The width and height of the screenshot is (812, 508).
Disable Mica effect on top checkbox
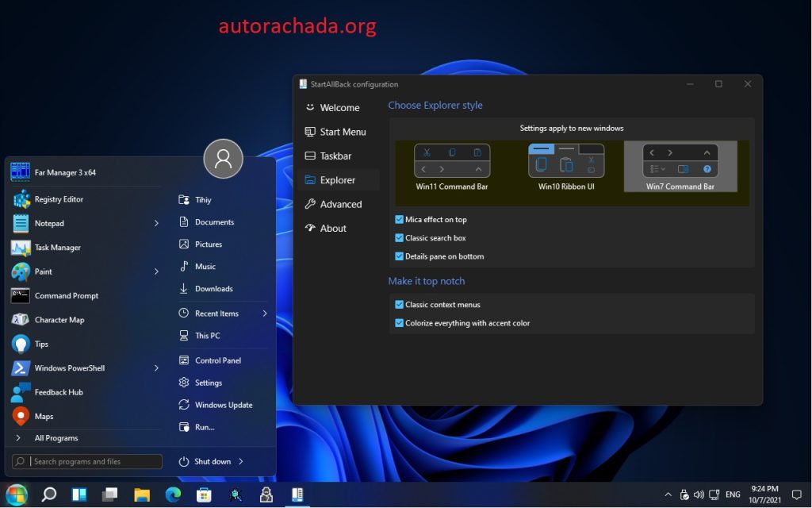coord(400,219)
